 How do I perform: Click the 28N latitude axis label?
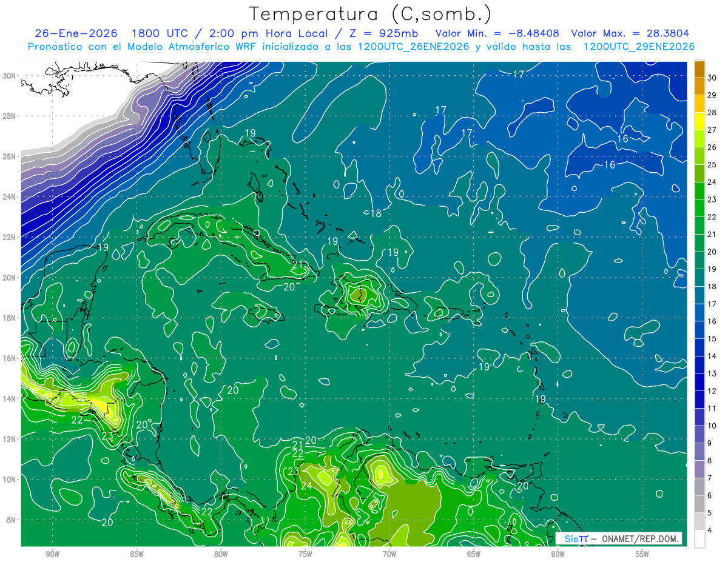(10, 116)
